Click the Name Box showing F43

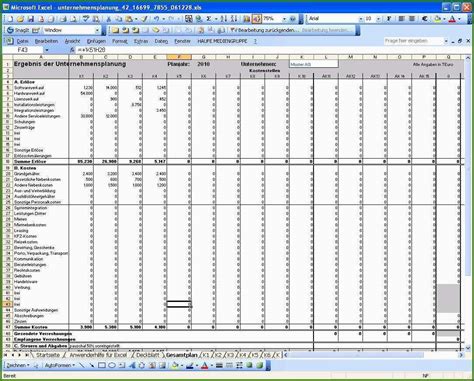pyautogui.click(x=23, y=50)
